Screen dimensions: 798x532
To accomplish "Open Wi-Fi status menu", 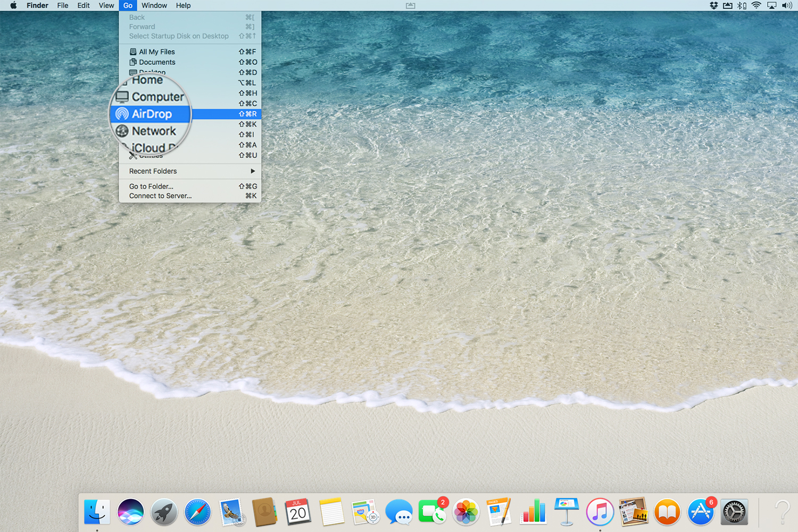I will [756, 5].
